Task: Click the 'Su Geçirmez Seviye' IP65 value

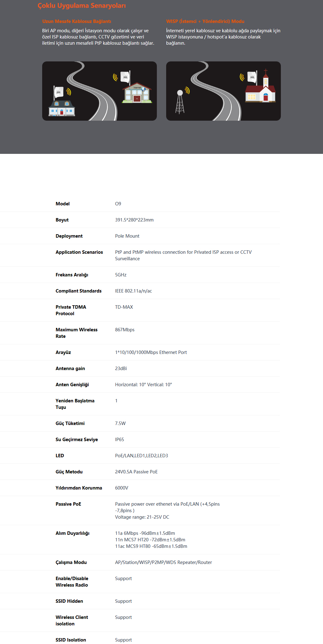Action: point(119,440)
